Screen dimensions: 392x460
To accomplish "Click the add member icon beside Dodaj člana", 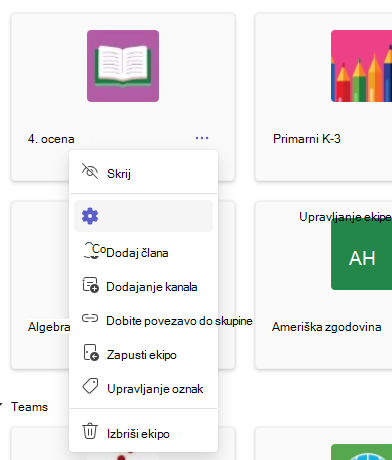I will 90,250.
